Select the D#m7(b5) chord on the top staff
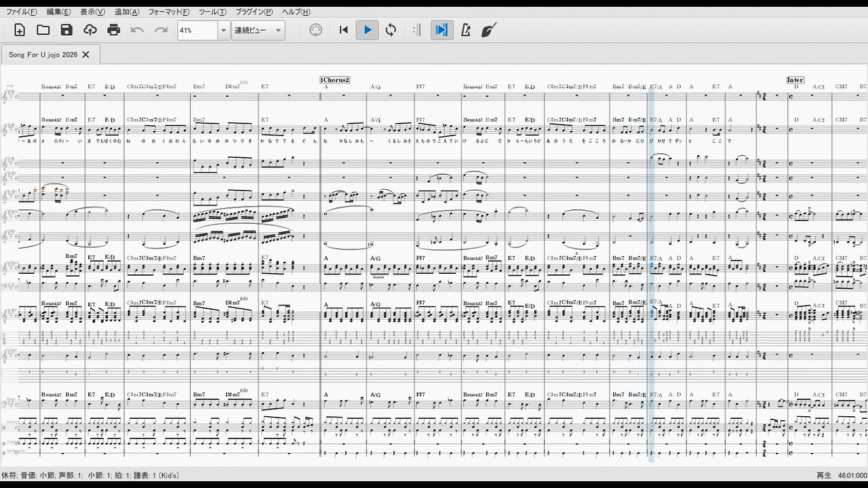 236,85
